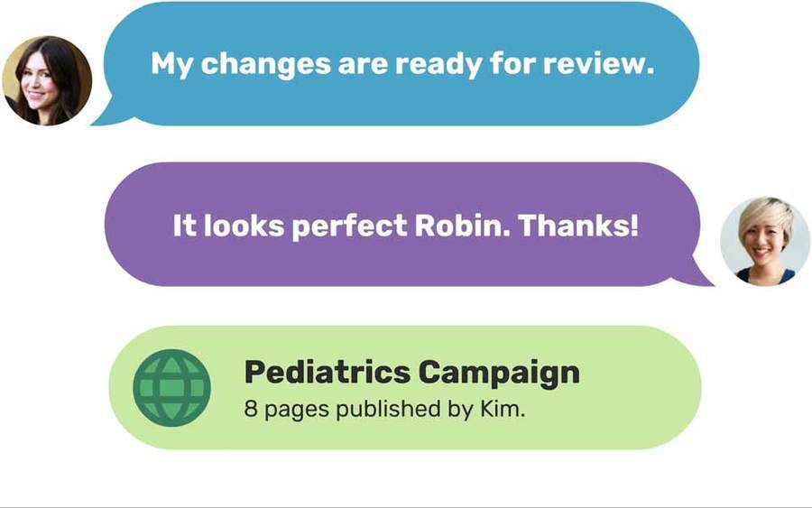Click the "Pediatrics Campaign" title

[411, 374]
